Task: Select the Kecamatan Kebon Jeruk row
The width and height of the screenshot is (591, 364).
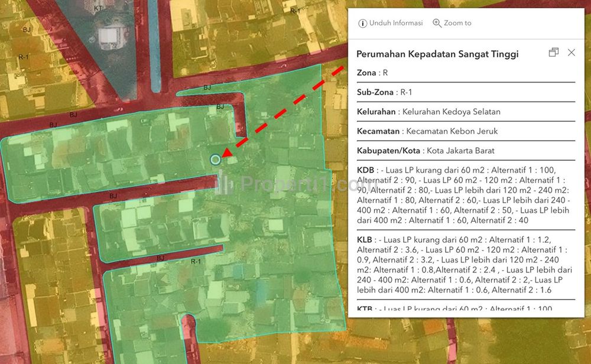Action: pyautogui.click(x=466, y=131)
